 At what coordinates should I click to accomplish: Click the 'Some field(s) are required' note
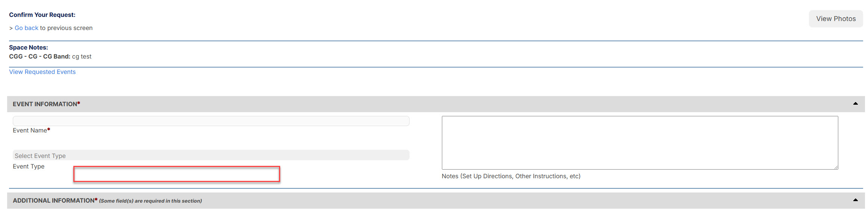pos(150,201)
